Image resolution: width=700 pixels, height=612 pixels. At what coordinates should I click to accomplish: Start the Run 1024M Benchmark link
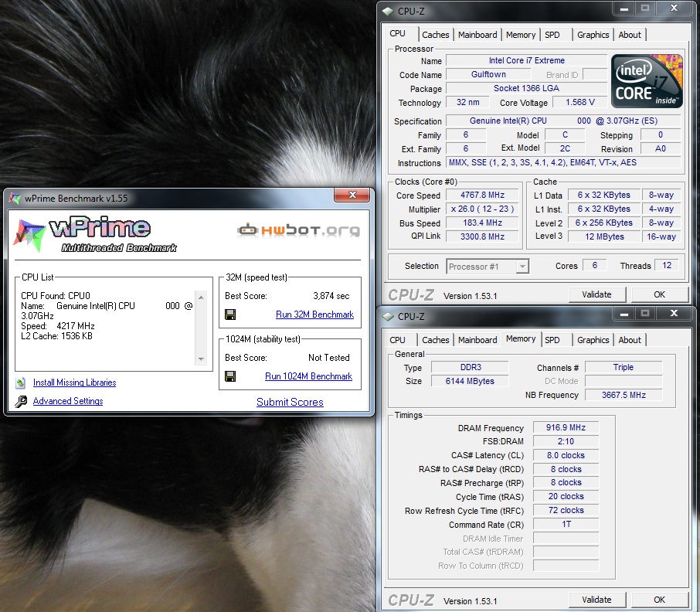point(308,376)
